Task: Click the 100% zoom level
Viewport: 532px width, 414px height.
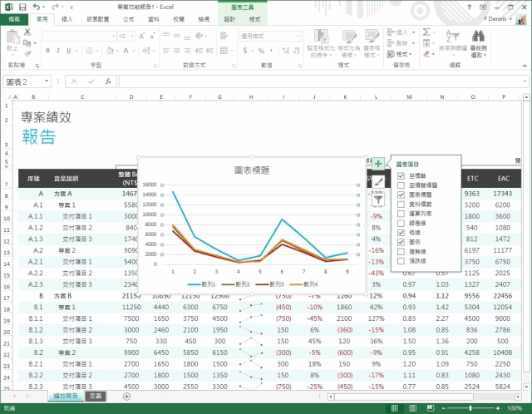Action: [x=515, y=408]
